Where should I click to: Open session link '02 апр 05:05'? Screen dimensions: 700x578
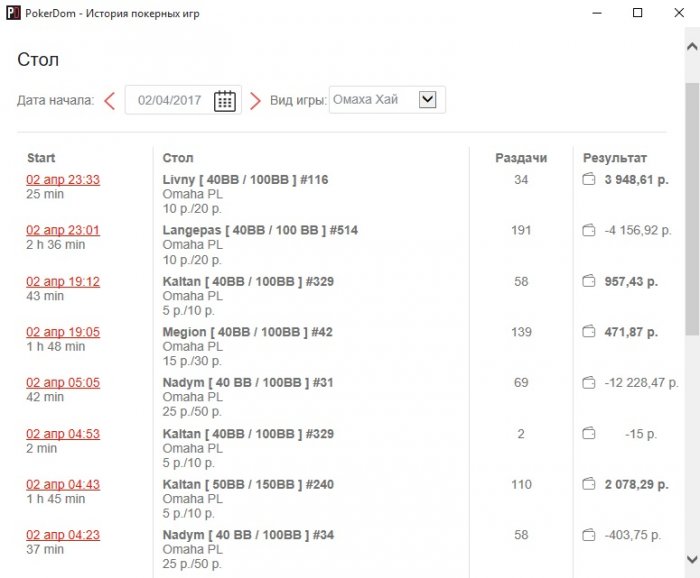(x=63, y=383)
